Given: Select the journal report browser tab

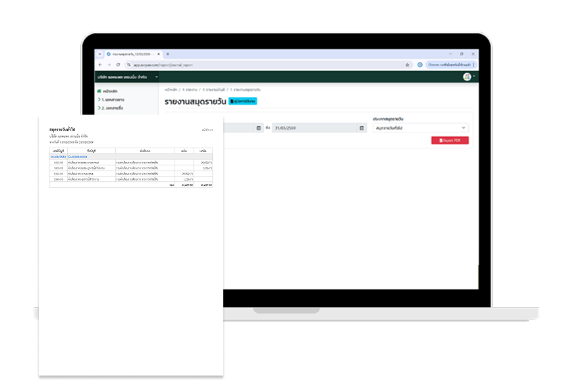Looking at the screenshot, I should 134,54.
